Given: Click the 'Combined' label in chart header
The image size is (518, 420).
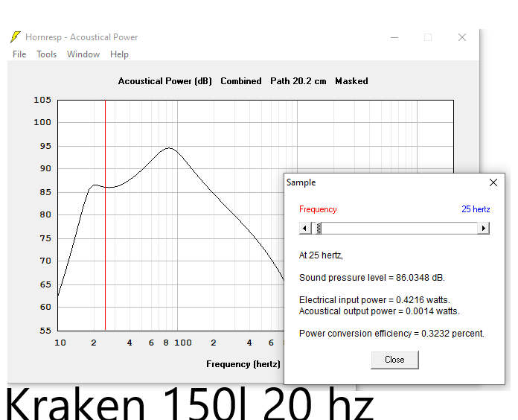Looking at the screenshot, I should point(241,81).
